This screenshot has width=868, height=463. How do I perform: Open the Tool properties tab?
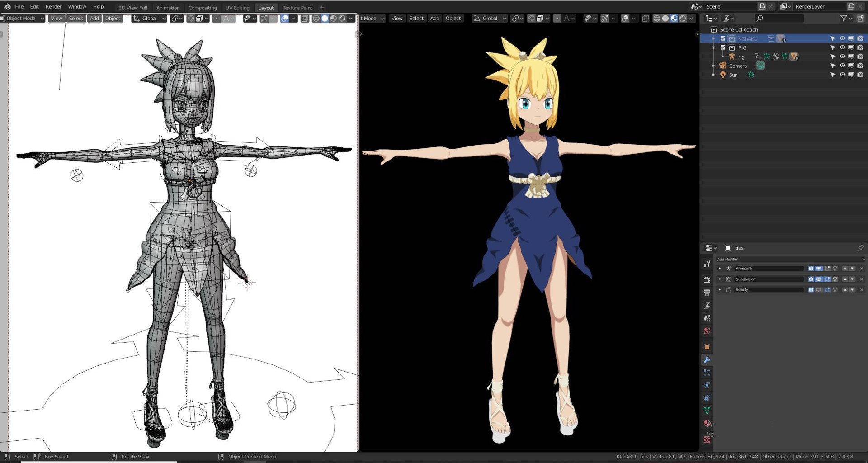click(x=707, y=264)
